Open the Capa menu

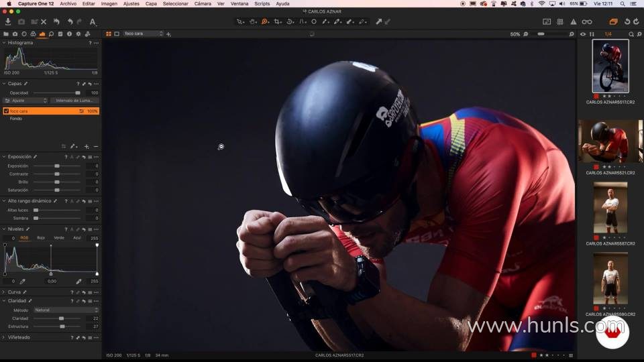(x=151, y=4)
